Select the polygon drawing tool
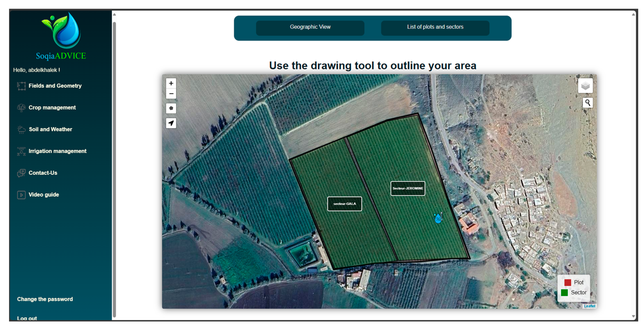 (171, 108)
